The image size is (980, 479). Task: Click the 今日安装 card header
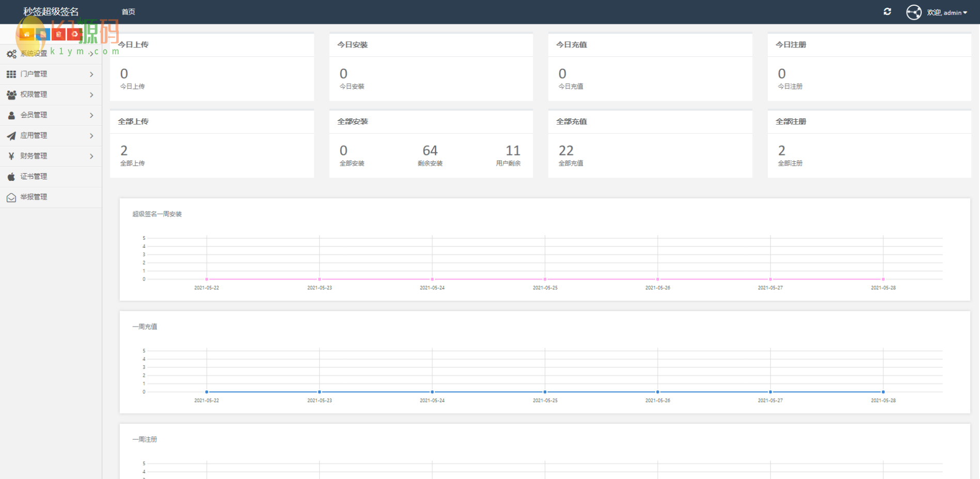point(431,45)
